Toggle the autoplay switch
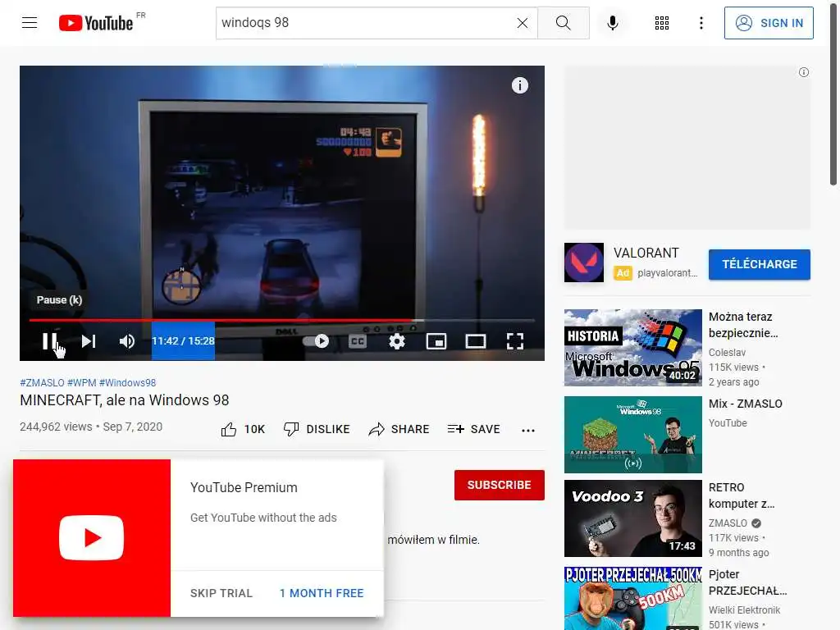 tap(316, 341)
